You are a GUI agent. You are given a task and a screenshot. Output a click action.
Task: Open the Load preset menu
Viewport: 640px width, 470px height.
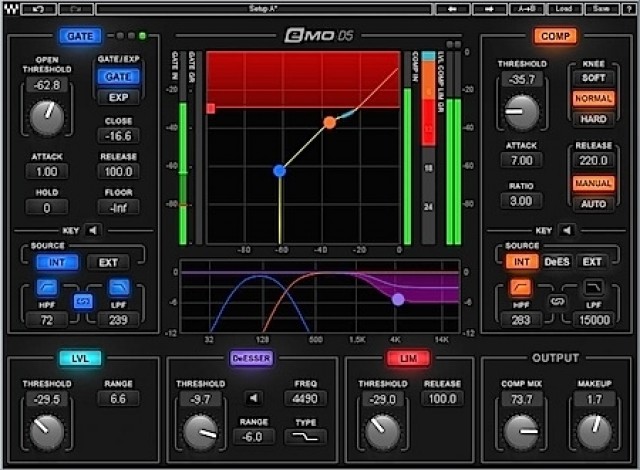pyautogui.click(x=564, y=9)
